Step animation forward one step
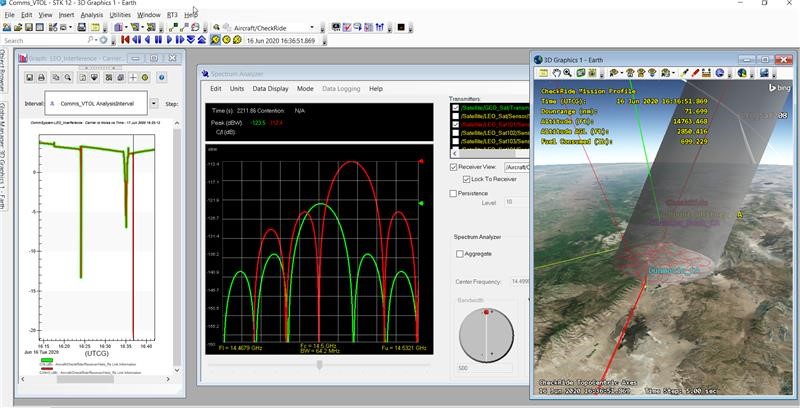The height and width of the screenshot is (408, 800). [181, 40]
